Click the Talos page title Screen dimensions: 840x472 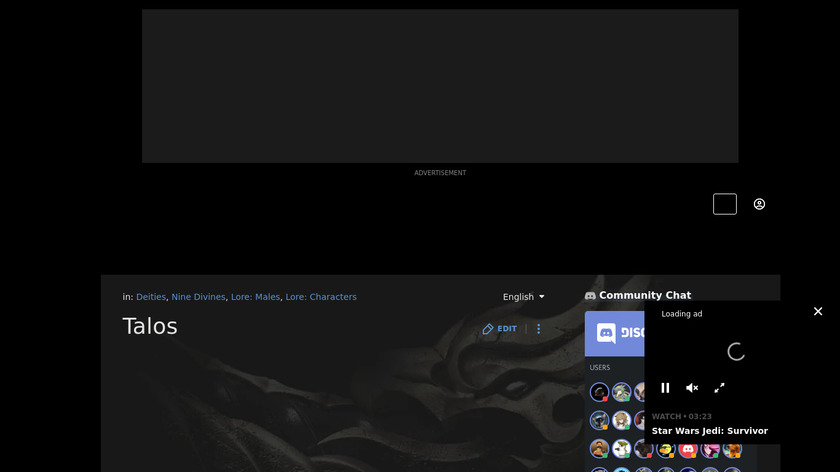click(150, 326)
